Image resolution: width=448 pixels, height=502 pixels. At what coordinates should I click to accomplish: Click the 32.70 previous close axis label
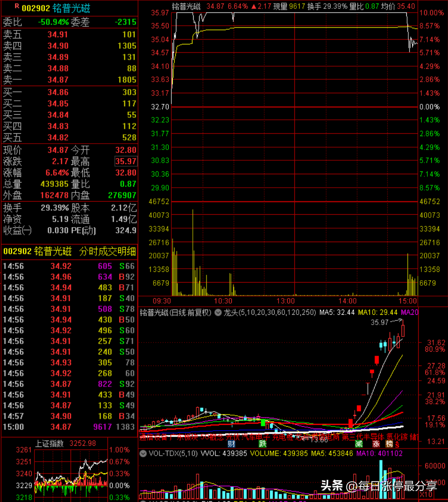point(160,107)
